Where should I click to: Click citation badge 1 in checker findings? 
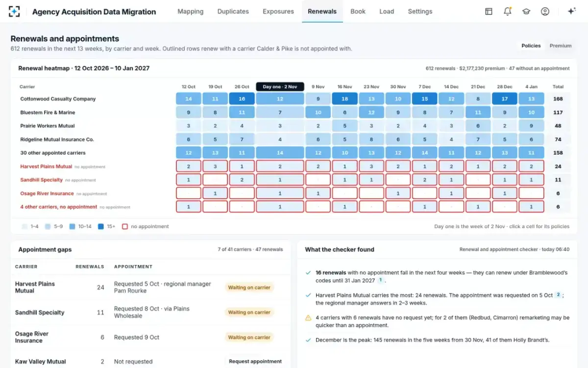click(x=380, y=280)
